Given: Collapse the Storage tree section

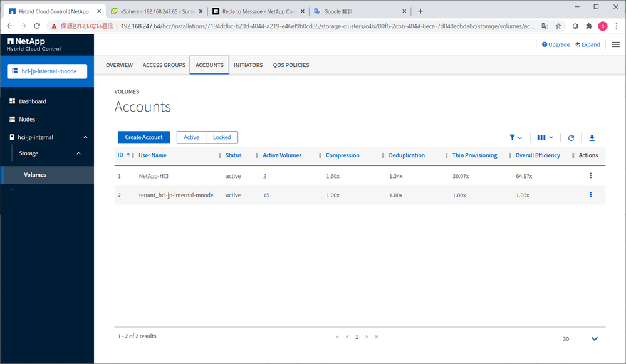Looking at the screenshot, I should (x=78, y=153).
